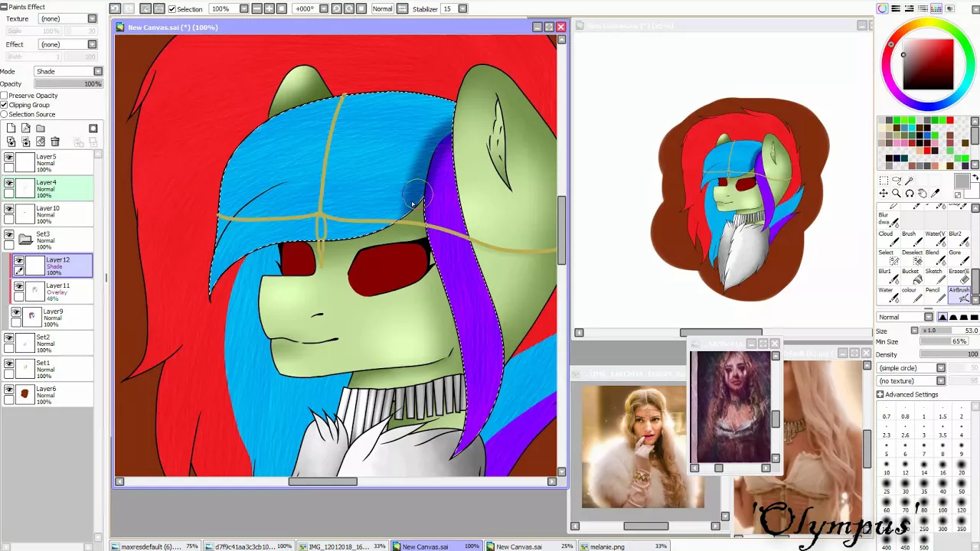Toggle the color wheel panel icon

883,8
